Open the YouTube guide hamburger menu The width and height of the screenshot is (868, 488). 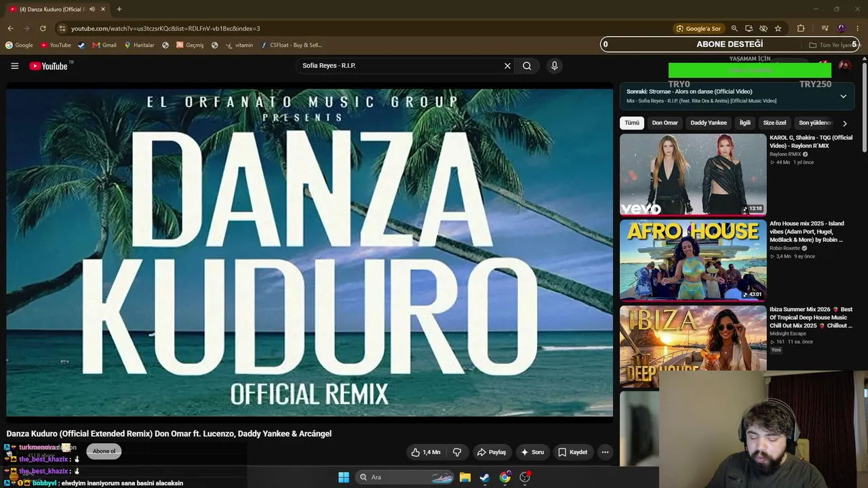14,66
